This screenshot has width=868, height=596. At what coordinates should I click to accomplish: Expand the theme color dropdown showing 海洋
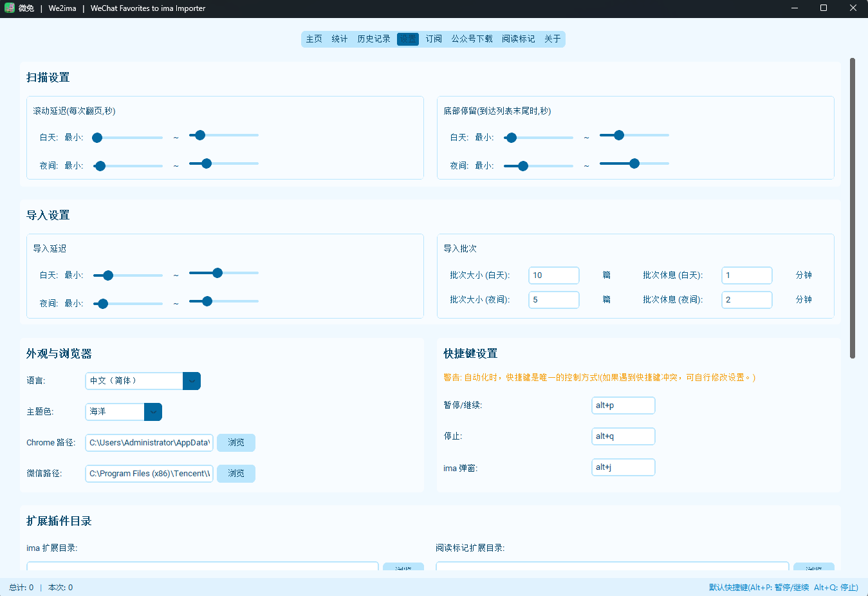[153, 412]
